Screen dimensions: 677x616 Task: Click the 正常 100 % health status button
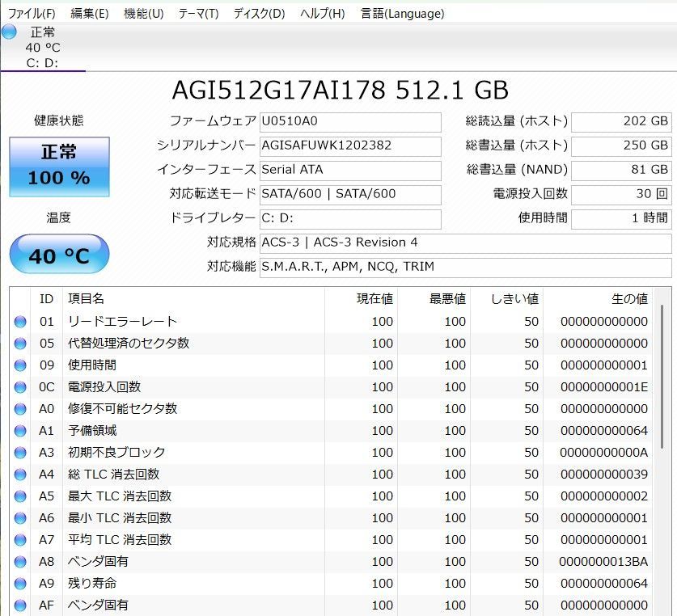pyautogui.click(x=60, y=167)
